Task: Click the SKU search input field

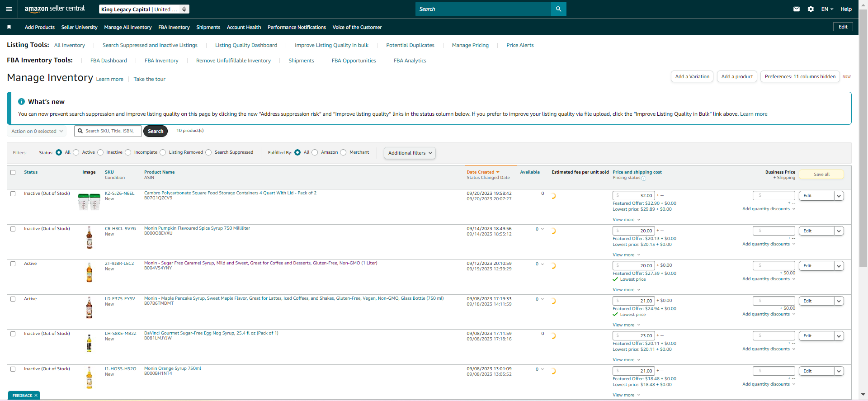Action: pos(108,131)
